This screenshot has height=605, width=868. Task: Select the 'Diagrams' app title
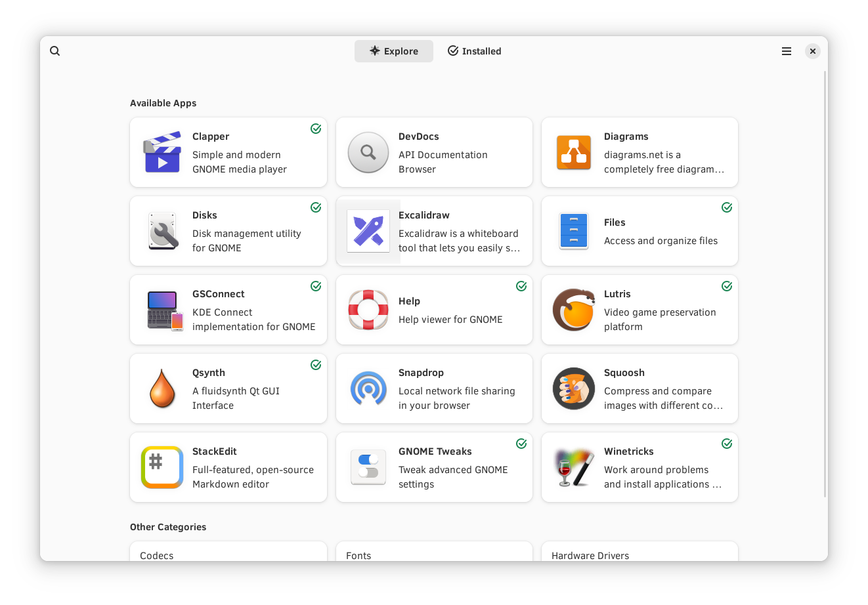(x=626, y=136)
